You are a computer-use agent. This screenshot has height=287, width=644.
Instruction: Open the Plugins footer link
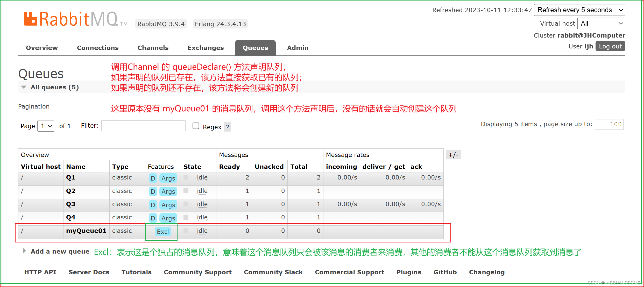click(409, 272)
